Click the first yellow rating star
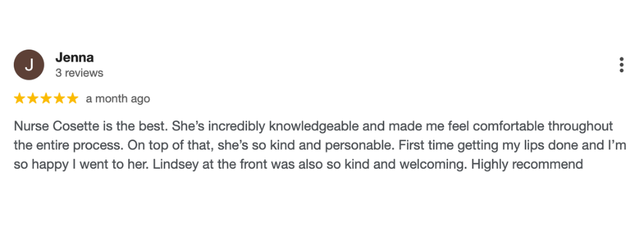The width and height of the screenshot is (644, 239). coord(20,99)
